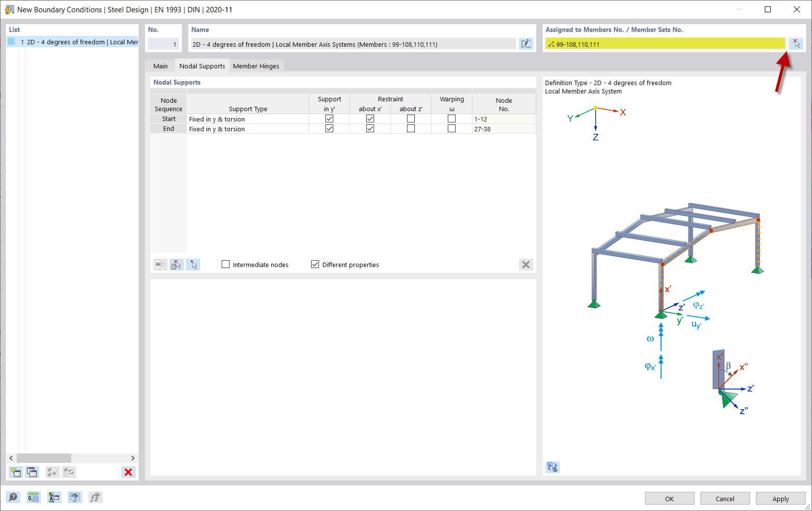Toggle Support in y' for Start row

coord(329,119)
